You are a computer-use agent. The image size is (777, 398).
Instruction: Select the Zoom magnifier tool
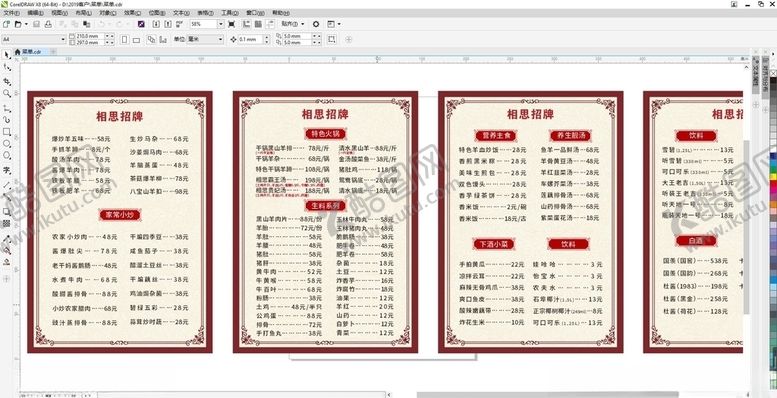[x=6, y=93]
